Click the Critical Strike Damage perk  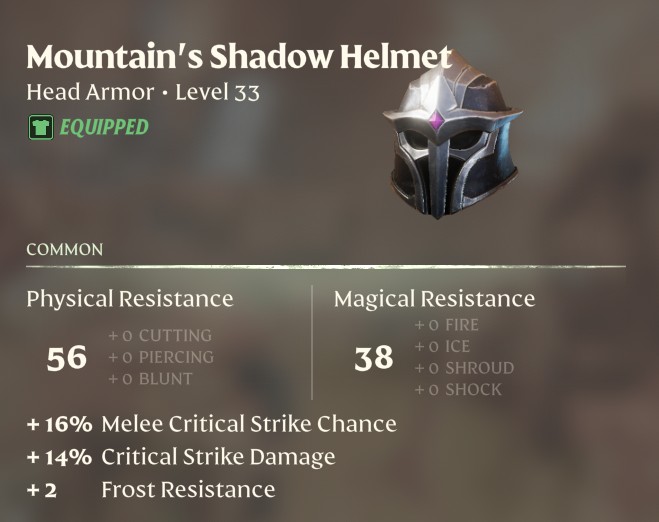point(181,457)
